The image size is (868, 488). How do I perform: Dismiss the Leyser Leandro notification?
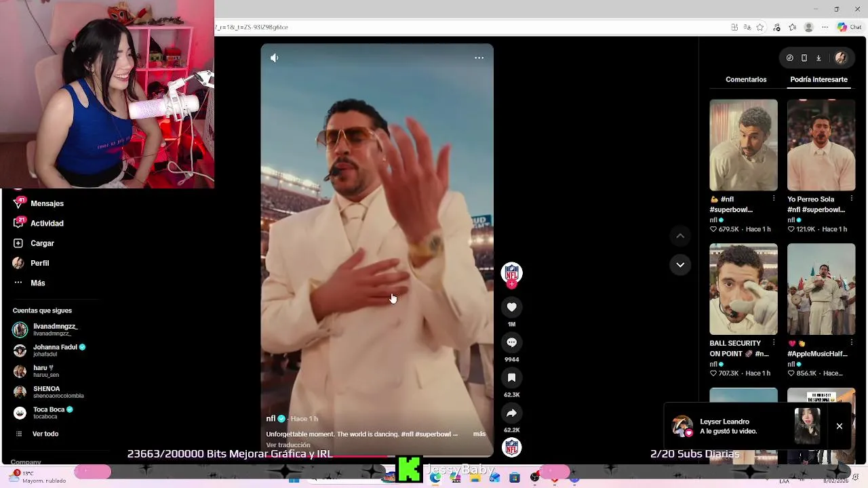pyautogui.click(x=840, y=426)
